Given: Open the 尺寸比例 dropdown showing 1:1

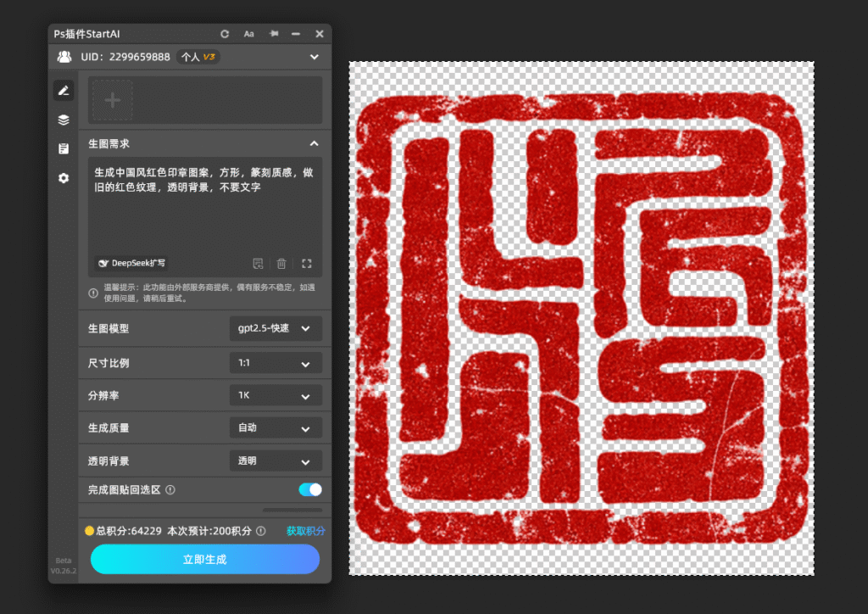Looking at the screenshot, I should 275,363.
